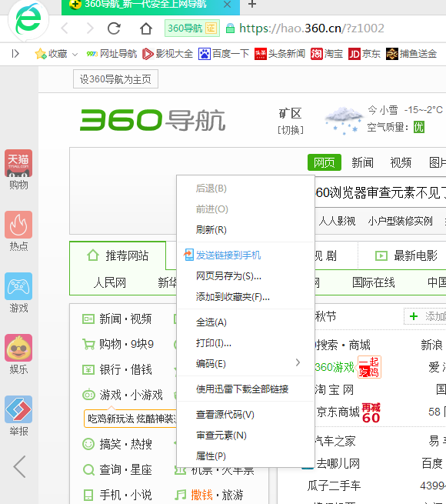This screenshot has height=504, width=446.
Task: Choose 属性(P) in context menu
Action: 245,456
